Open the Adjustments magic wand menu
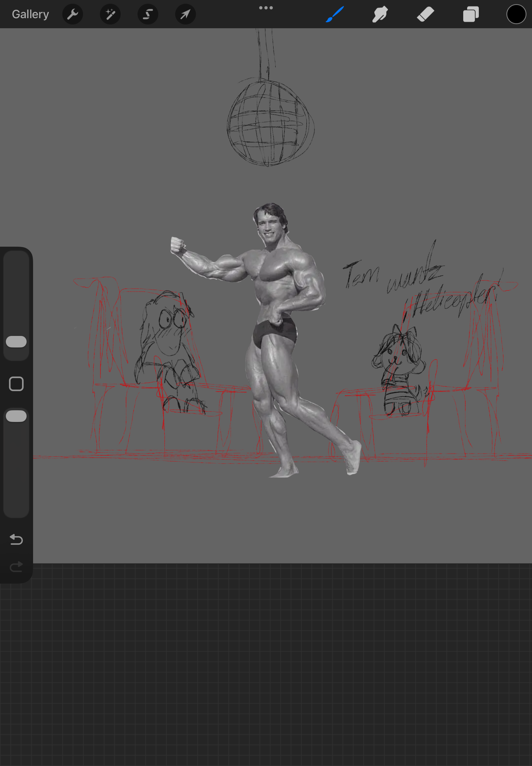 point(110,14)
